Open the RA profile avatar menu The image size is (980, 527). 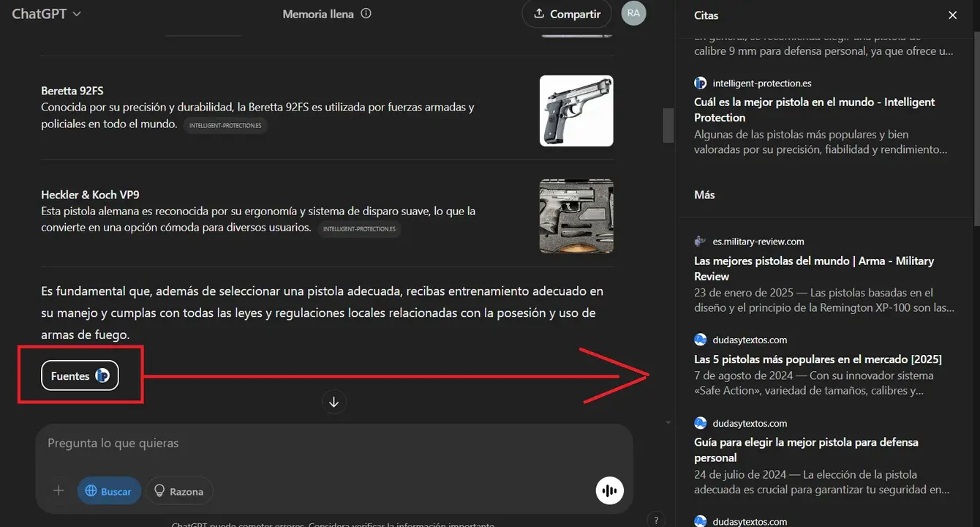click(x=633, y=13)
